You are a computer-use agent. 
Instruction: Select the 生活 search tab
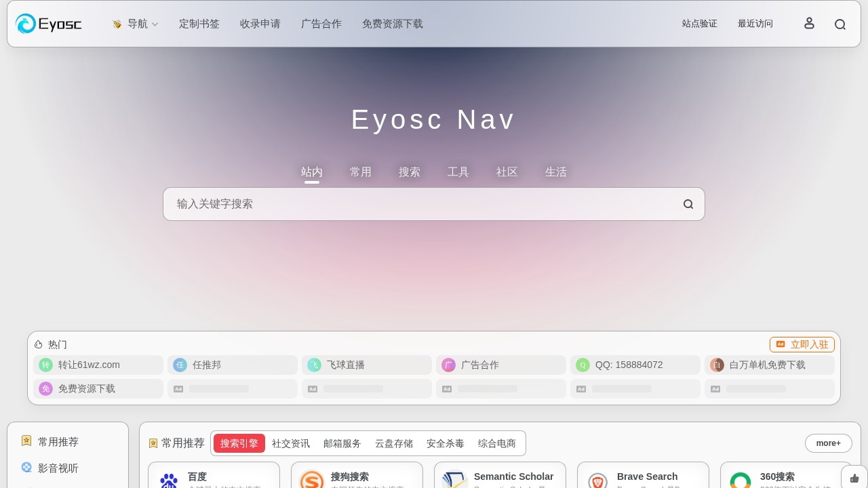click(x=556, y=172)
